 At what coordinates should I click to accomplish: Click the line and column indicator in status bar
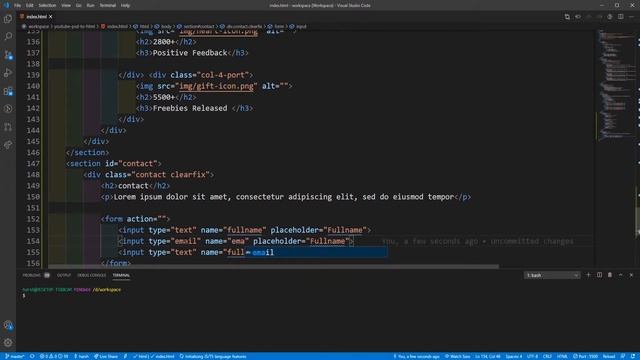point(488,356)
